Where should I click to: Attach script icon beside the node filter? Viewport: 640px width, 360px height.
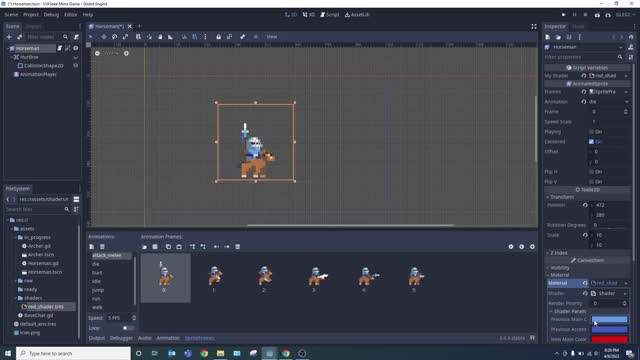tap(76, 37)
